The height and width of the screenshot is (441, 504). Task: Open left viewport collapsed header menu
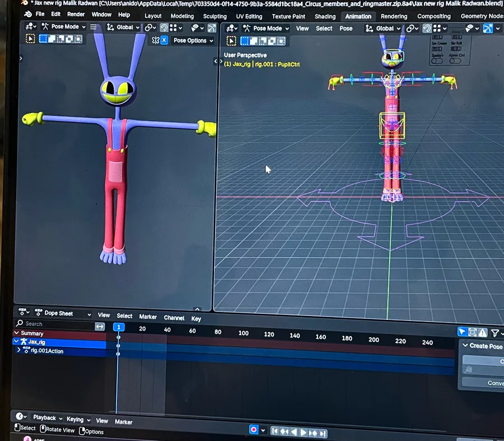(93, 27)
